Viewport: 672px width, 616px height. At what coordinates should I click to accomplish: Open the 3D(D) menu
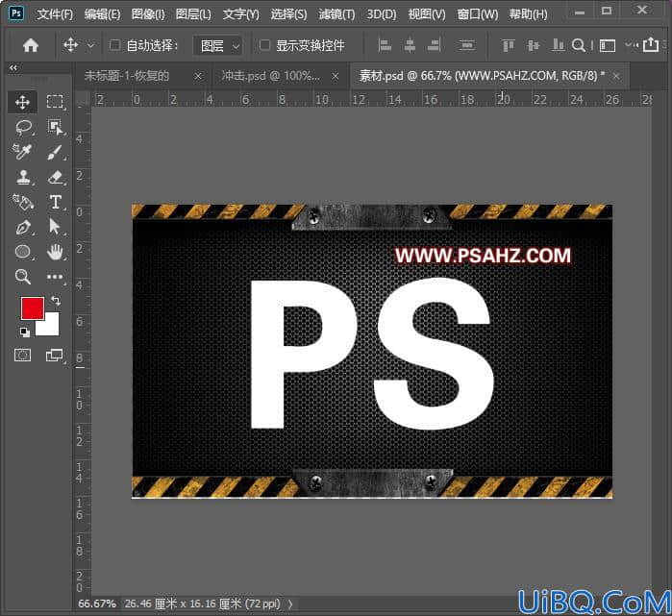[x=382, y=14]
